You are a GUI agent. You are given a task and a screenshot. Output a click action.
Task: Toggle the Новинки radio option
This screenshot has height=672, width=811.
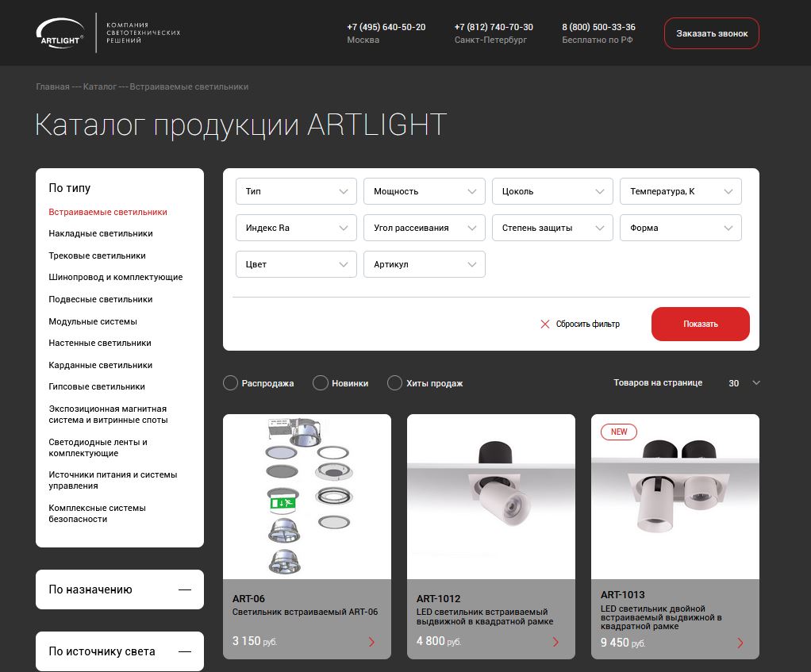320,383
